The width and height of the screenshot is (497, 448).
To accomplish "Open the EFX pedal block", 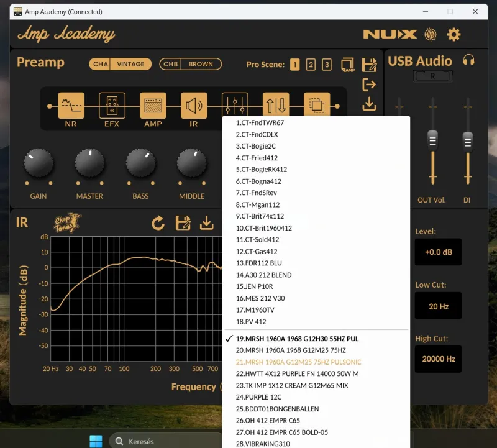I will coord(112,106).
